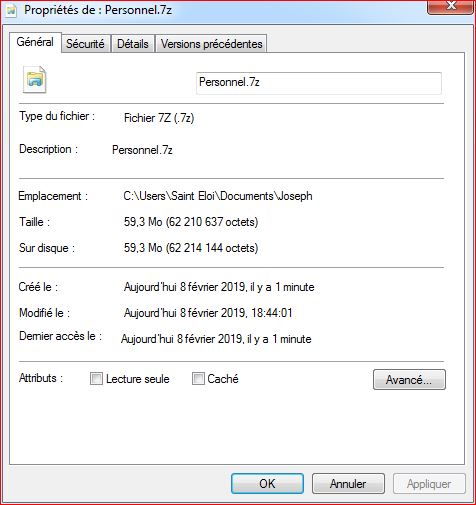Select the Général tab

tap(35, 42)
